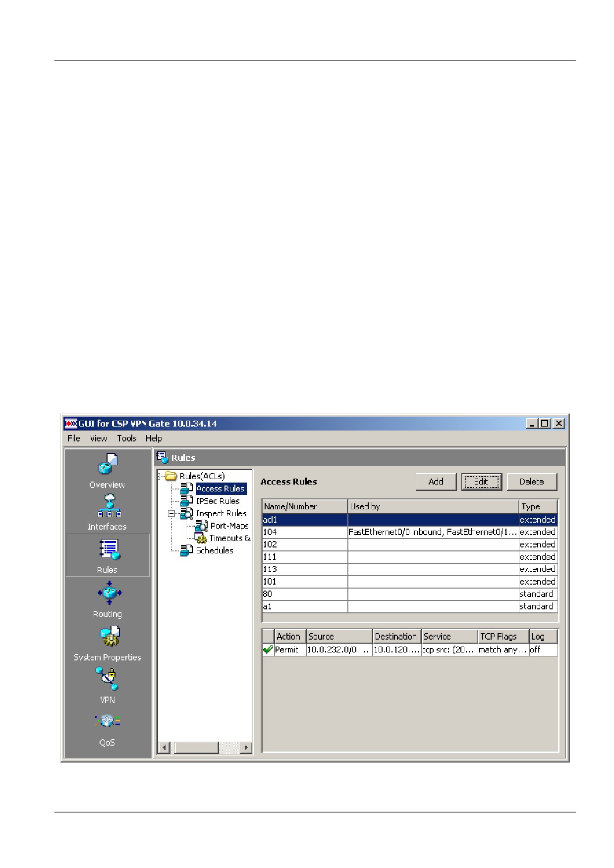This screenshot has width=614, height=868.
Task: Click the 10.0.232.0 source cell
Action: coord(339,650)
